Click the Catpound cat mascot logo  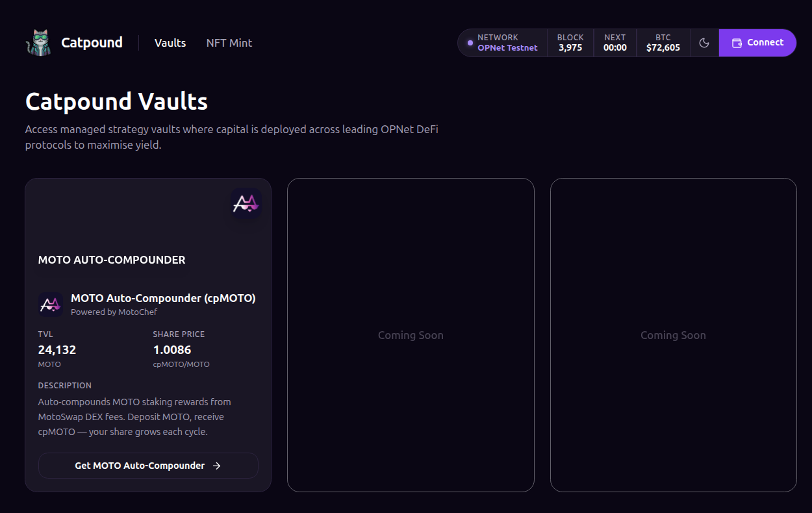tap(38, 42)
